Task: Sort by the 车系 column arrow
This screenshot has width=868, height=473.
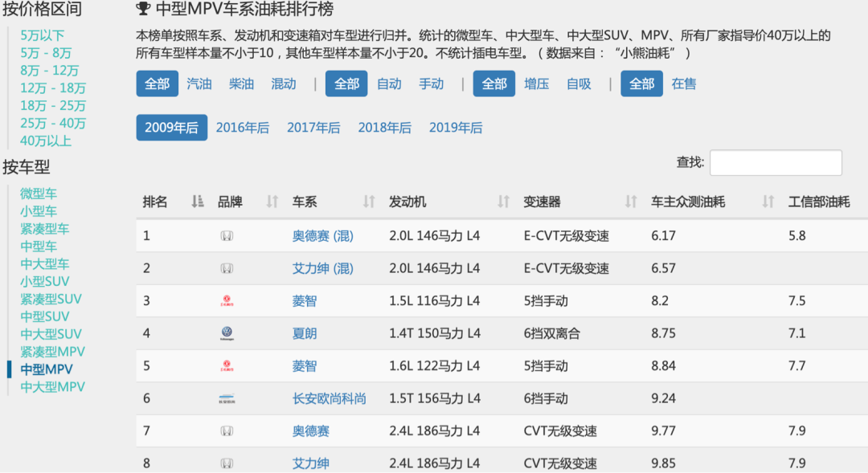Action: (x=369, y=202)
